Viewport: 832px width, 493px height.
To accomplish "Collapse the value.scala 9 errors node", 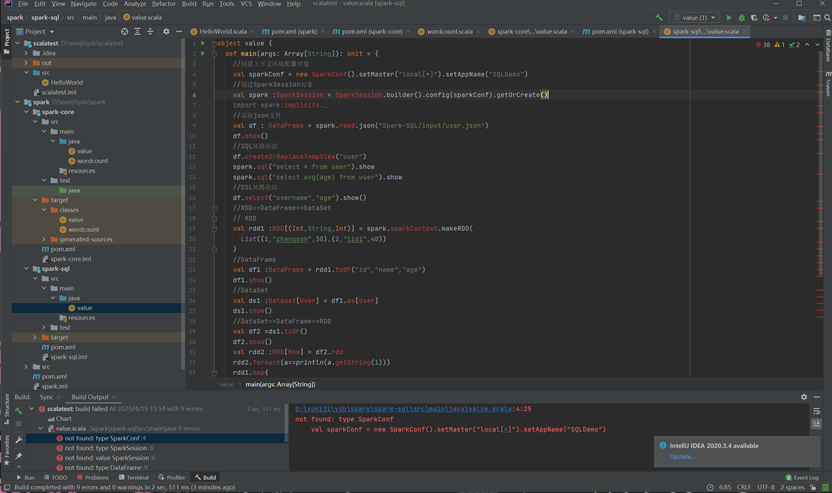I will tap(40, 428).
